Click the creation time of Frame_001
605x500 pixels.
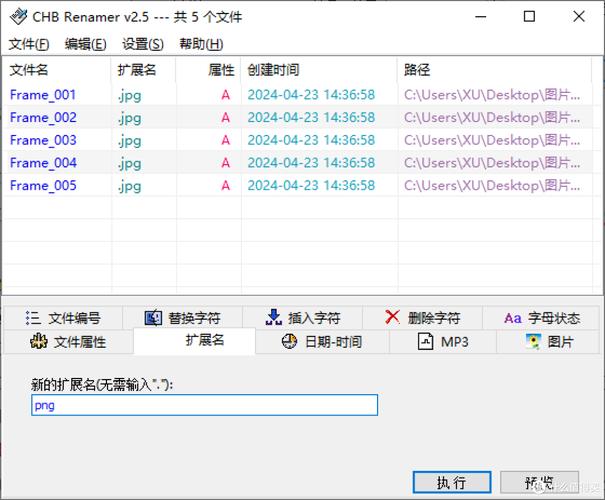(311, 95)
